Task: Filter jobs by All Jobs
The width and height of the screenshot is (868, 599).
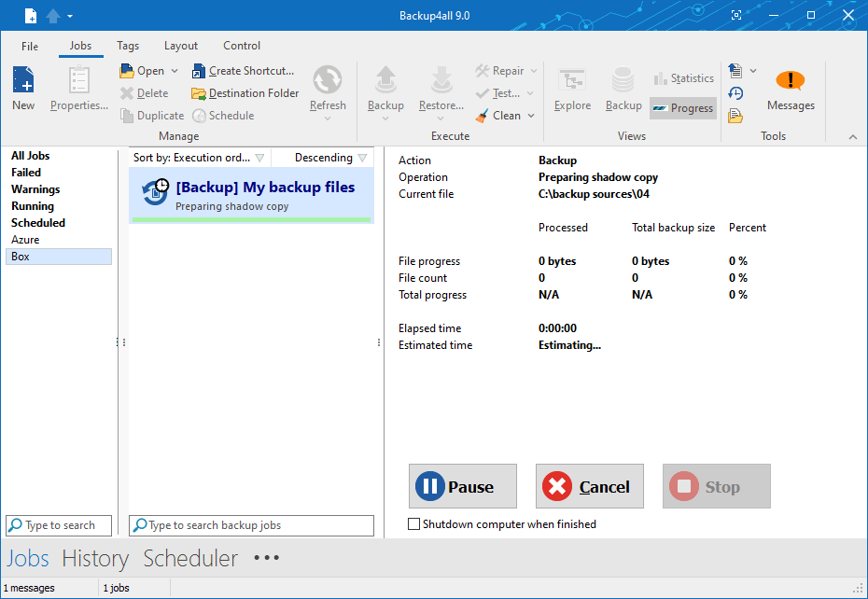Action: (31, 156)
